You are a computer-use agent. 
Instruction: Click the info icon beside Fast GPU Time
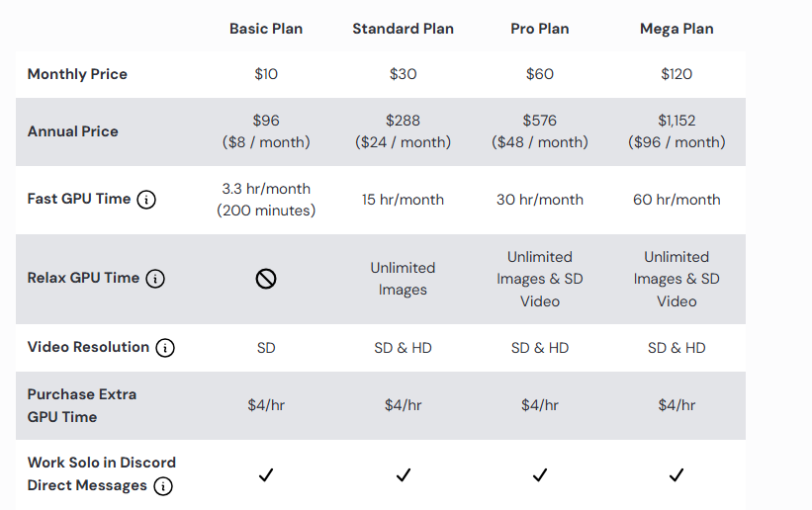click(146, 200)
